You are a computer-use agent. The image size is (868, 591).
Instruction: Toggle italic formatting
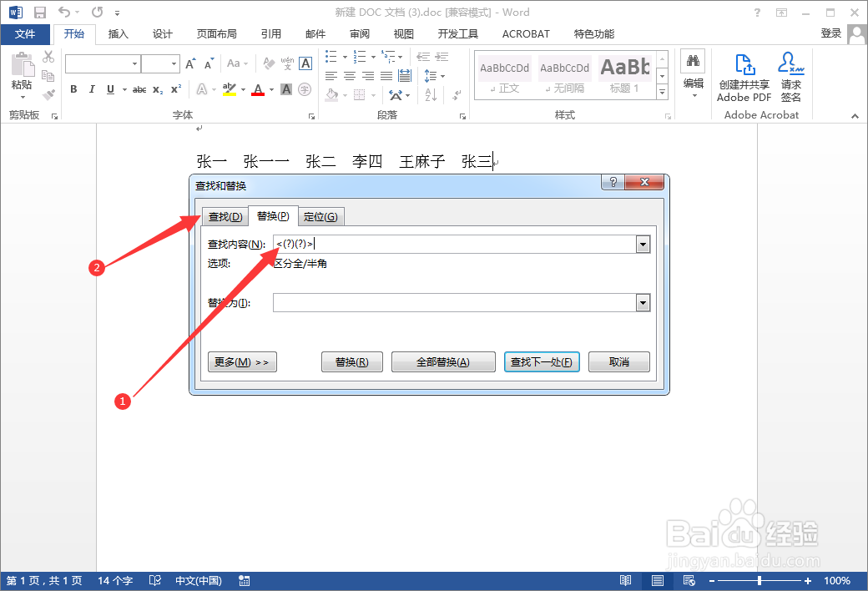click(x=91, y=89)
